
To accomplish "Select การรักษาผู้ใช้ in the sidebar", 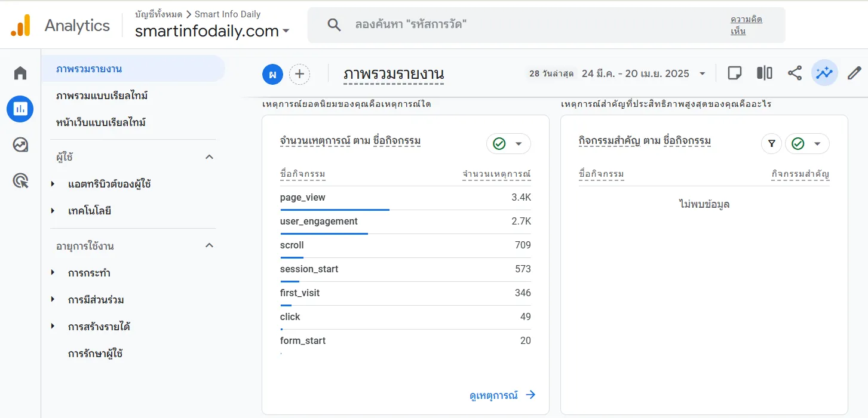I will coord(96,354).
